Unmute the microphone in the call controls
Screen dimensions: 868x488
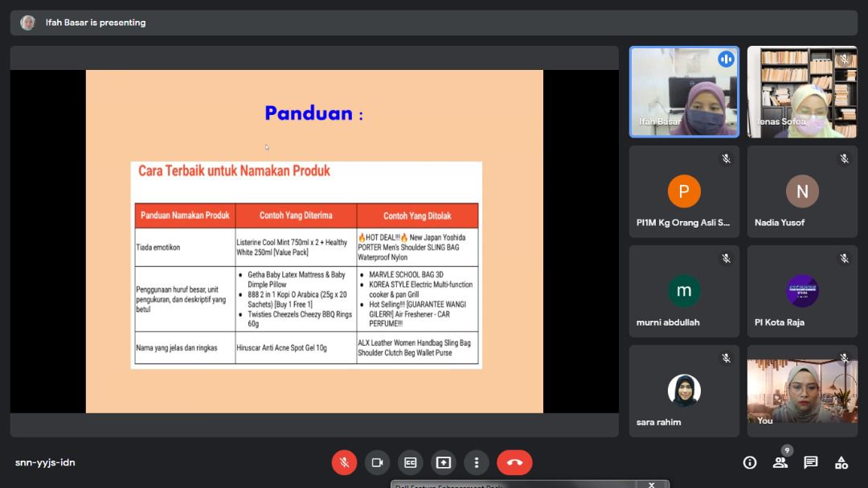pos(344,462)
